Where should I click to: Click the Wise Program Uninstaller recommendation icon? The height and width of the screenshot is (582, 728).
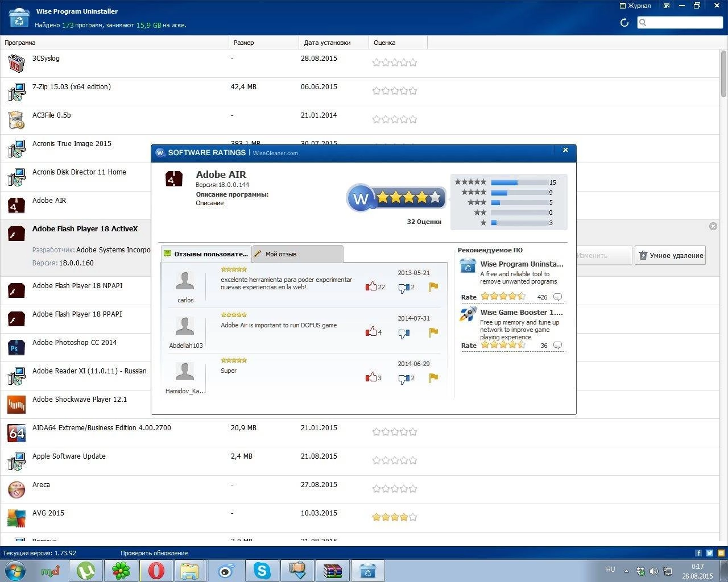[x=468, y=266]
